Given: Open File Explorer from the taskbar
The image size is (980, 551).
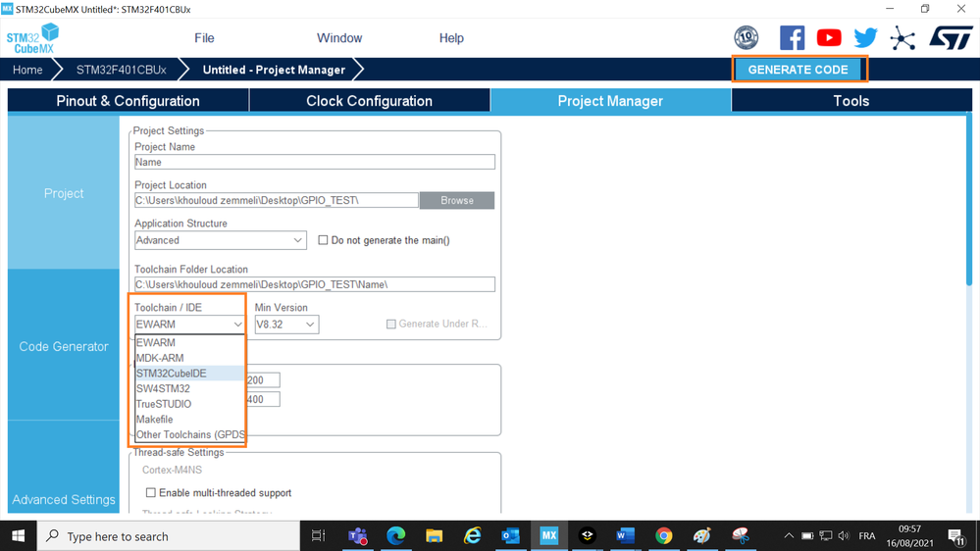Looking at the screenshot, I should [x=434, y=536].
